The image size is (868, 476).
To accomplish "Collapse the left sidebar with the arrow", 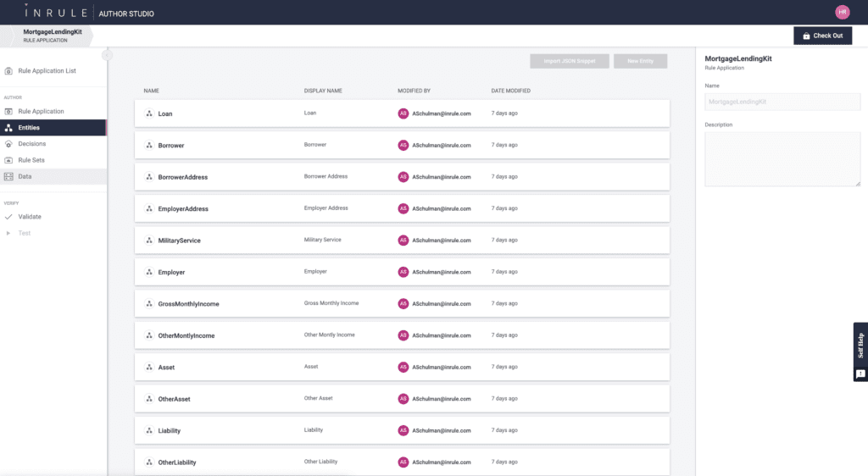I will tap(107, 55).
